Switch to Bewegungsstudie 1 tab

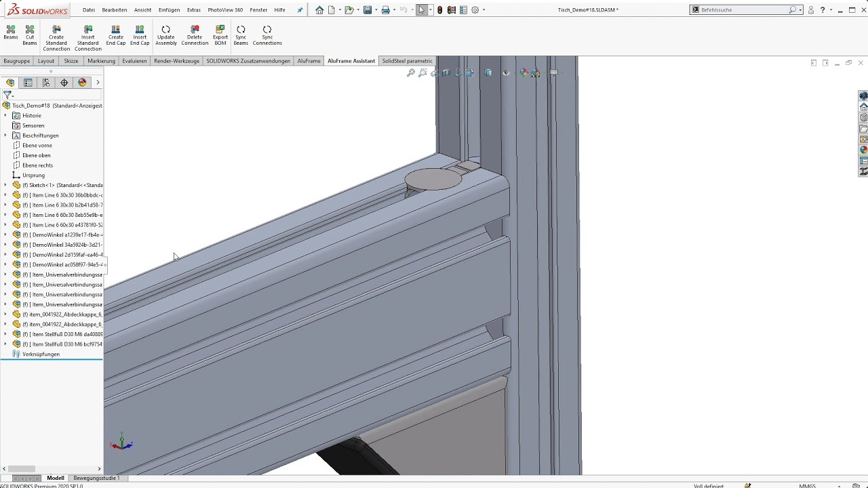tap(96, 478)
